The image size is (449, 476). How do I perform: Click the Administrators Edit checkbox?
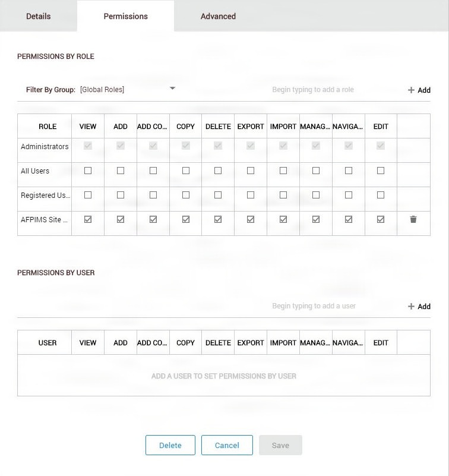381,146
